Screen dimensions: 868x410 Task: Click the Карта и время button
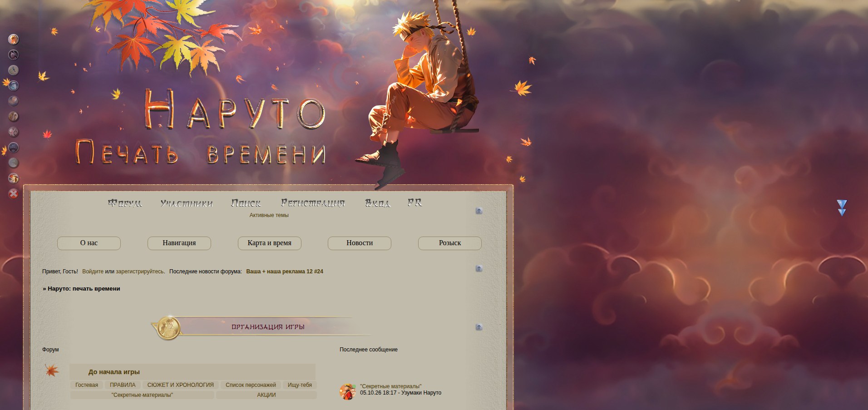click(270, 243)
